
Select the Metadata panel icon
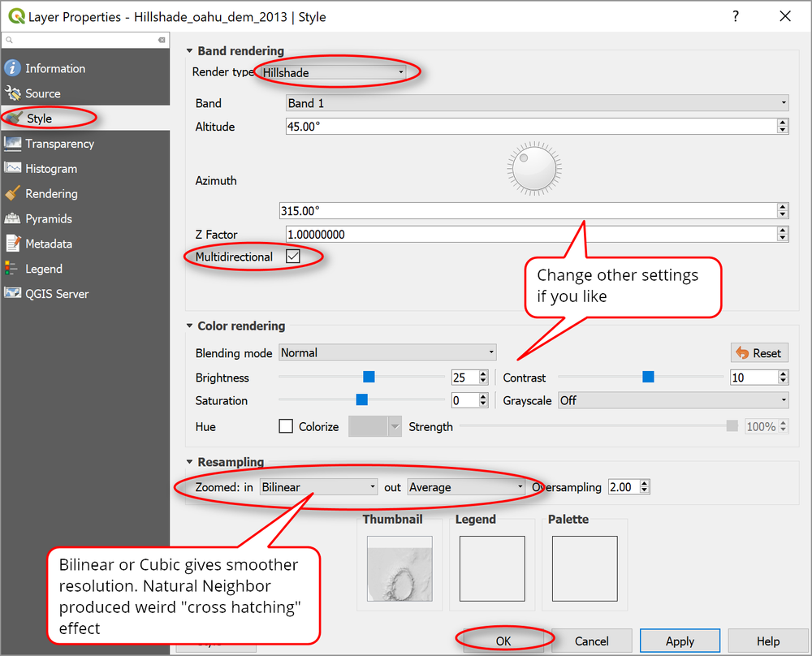click(x=15, y=244)
